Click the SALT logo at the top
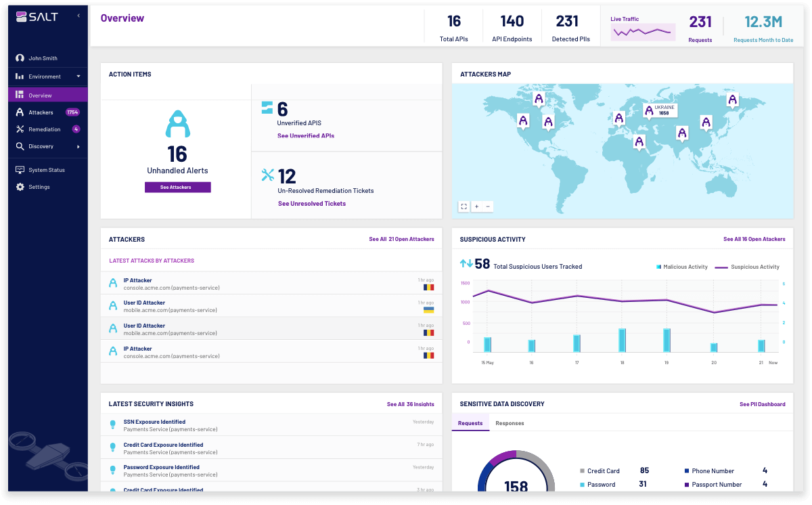This screenshot has width=812, height=505. [x=37, y=16]
